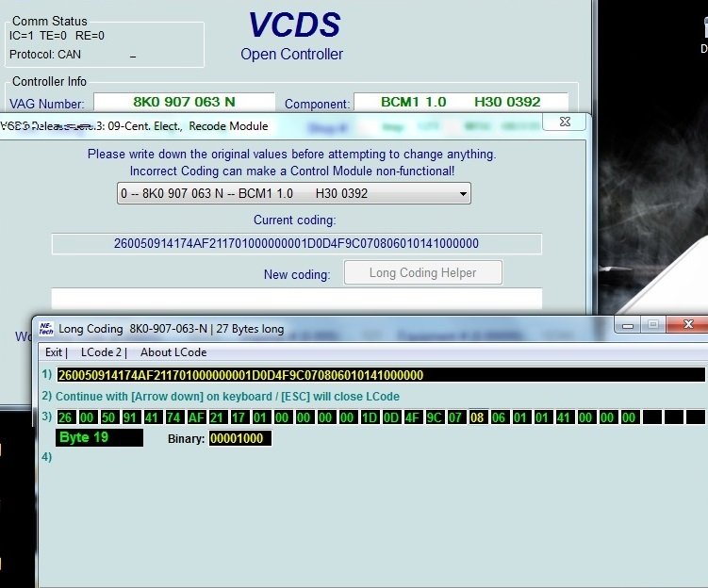
Task: Select the byte 07 cell
Action: 455,417
